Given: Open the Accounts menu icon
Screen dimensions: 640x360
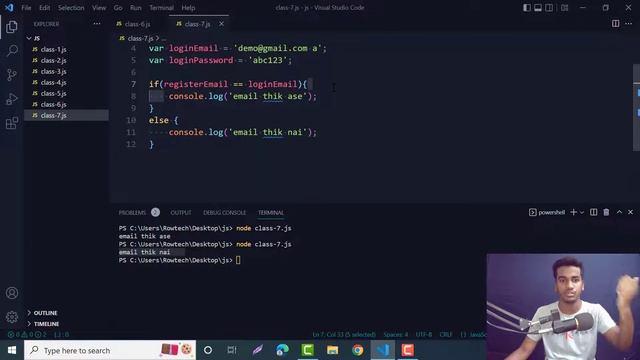Looking at the screenshot, I should coord(12,293).
